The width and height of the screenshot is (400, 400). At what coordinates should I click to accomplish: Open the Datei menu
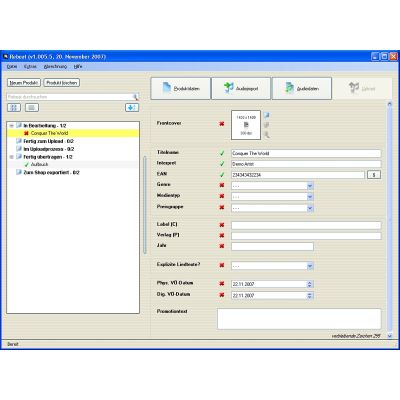click(12, 67)
